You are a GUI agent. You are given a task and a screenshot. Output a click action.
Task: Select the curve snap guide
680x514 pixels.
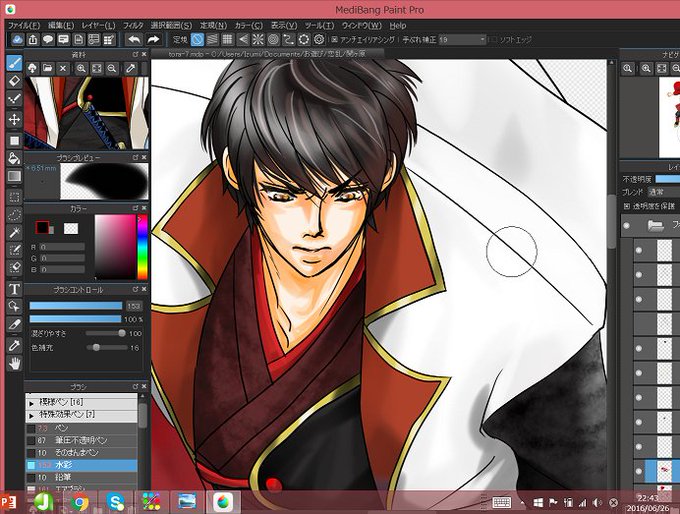288,40
